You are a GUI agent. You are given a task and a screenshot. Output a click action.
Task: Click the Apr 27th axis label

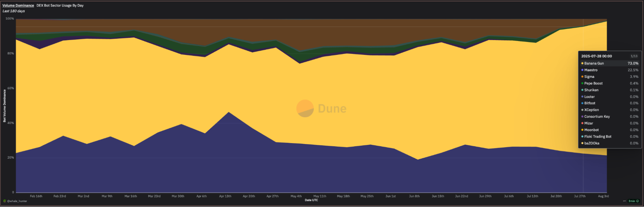tap(273, 196)
